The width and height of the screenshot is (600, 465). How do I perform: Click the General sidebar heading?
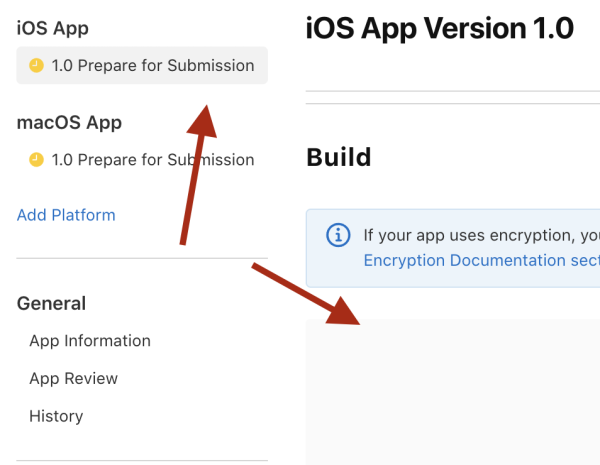[x=51, y=303]
